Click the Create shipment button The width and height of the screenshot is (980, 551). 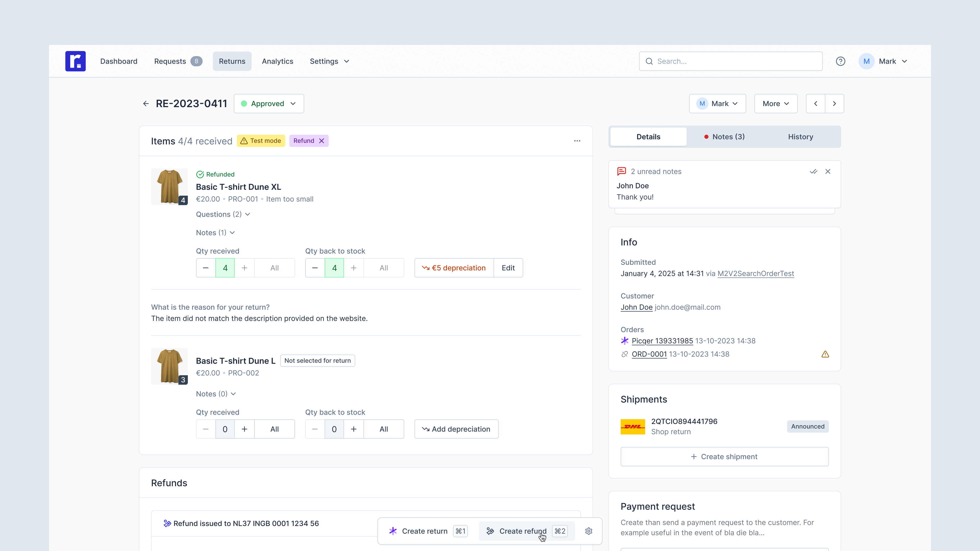(x=724, y=456)
